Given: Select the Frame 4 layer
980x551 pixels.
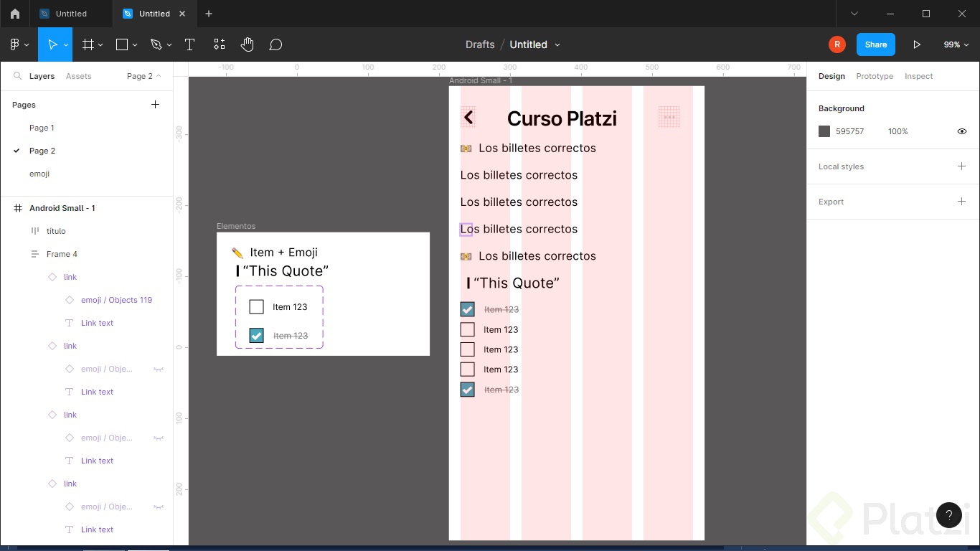Looking at the screenshot, I should point(62,254).
